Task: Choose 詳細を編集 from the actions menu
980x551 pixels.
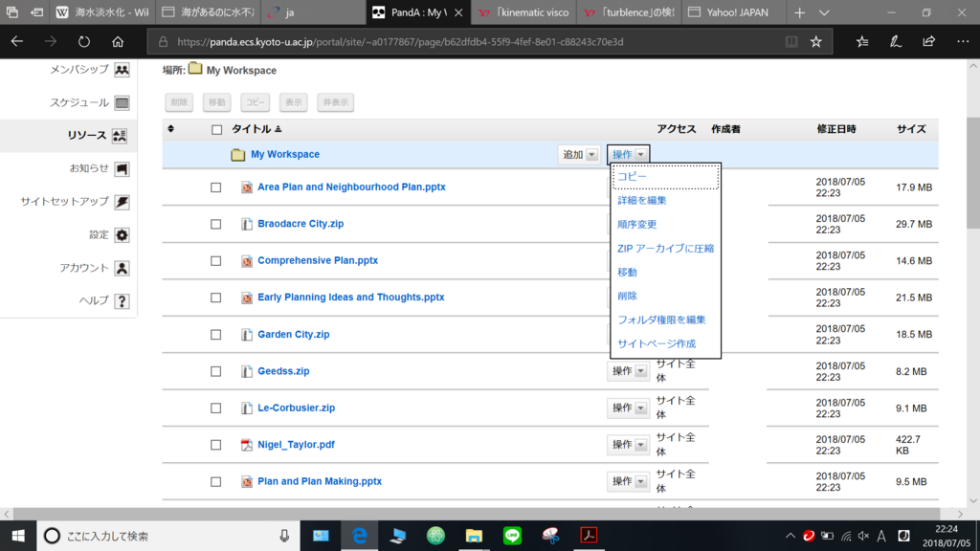Action: pyautogui.click(x=666, y=201)
